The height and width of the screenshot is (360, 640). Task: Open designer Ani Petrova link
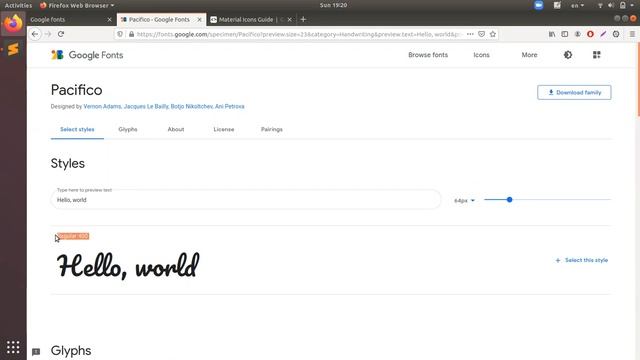[x=229, y=107]
